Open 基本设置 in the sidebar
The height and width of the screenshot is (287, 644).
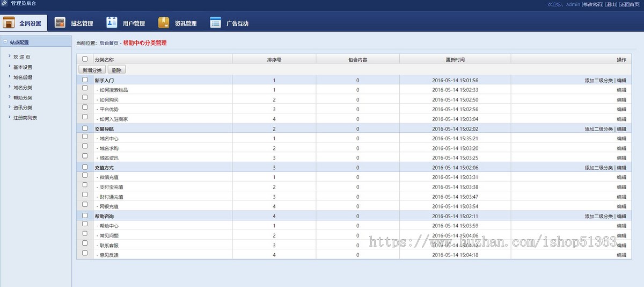(23, 67)
